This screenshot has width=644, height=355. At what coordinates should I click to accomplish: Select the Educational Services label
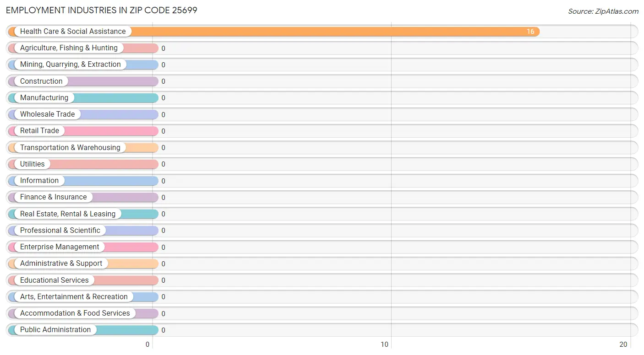point(55,280)
